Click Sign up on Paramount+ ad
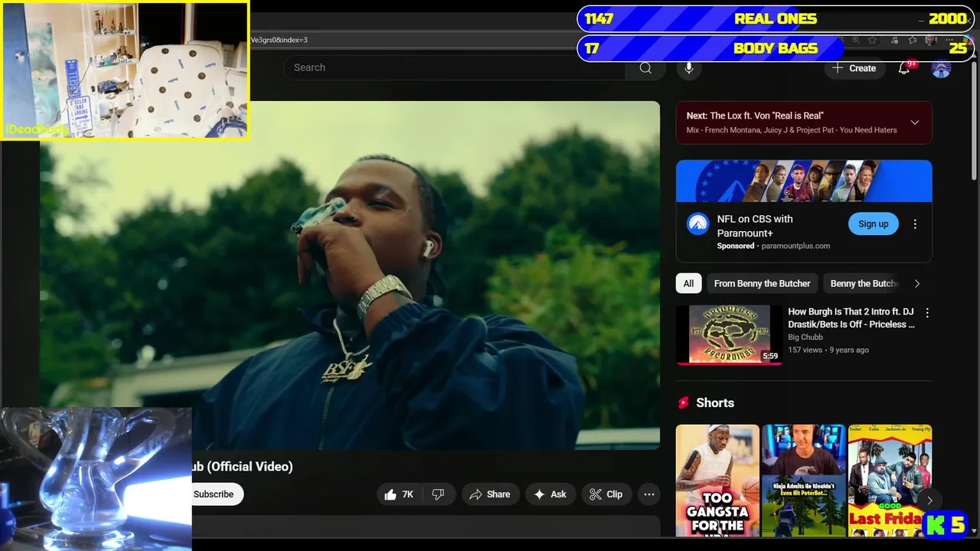The height and width of the screenshot is (551, 980). [873, 224]
